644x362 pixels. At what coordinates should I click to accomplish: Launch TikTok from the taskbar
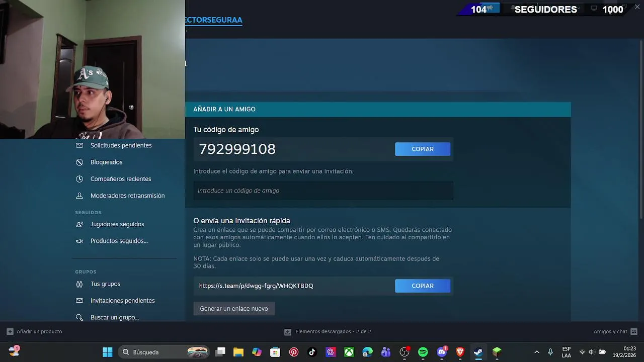tap(312, 352)
